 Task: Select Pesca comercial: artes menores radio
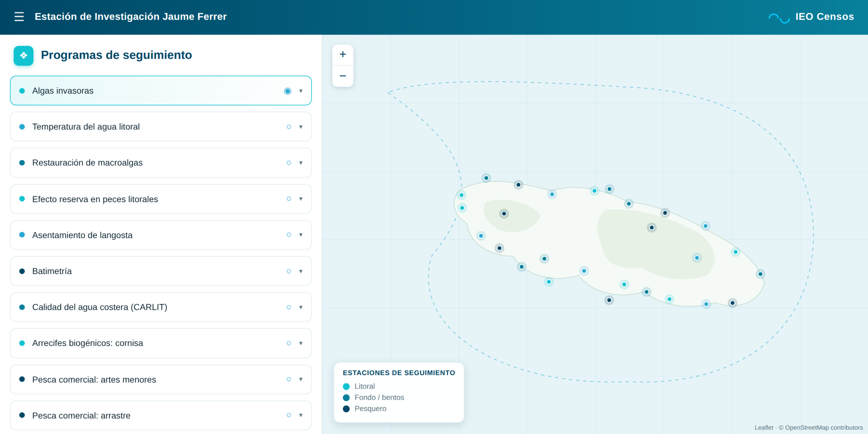[x=289, y=379]
